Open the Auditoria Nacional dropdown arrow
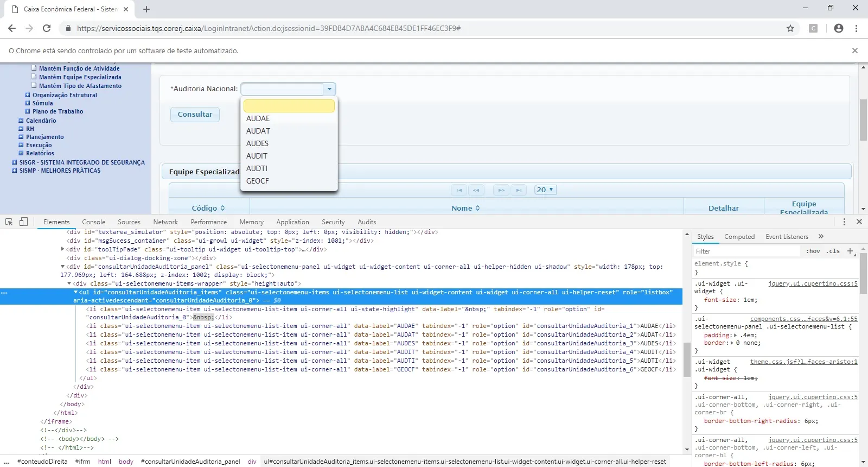Image resolution: width=868 pixels, height=467 pixels. click(329, 89)
